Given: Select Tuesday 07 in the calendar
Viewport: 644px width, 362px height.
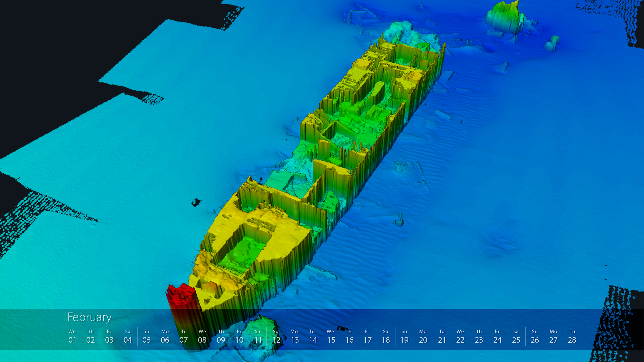Looking at the screenshot, I should pyautogui.click(x=184, y=336).
